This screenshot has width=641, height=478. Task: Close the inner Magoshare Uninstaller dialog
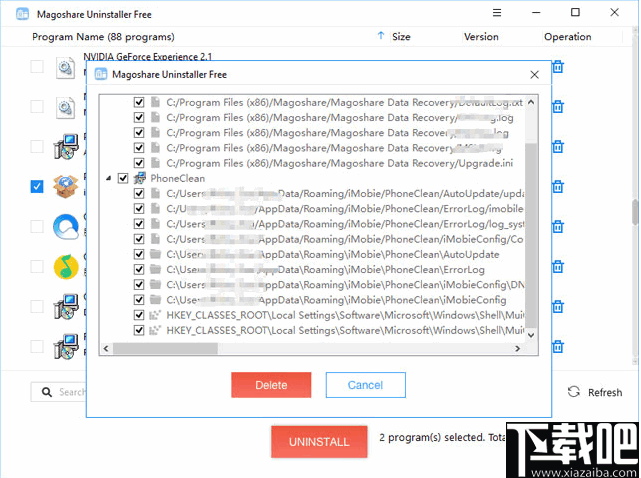pyautogui.click(x=534, y=74)
